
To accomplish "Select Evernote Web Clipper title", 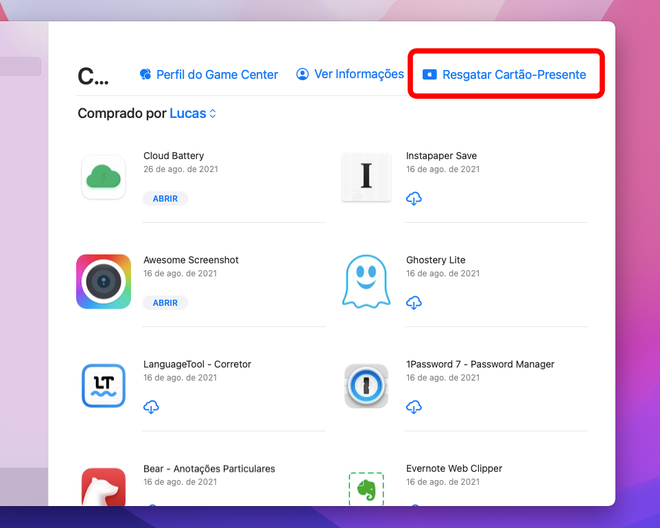I will click(454, 468).
